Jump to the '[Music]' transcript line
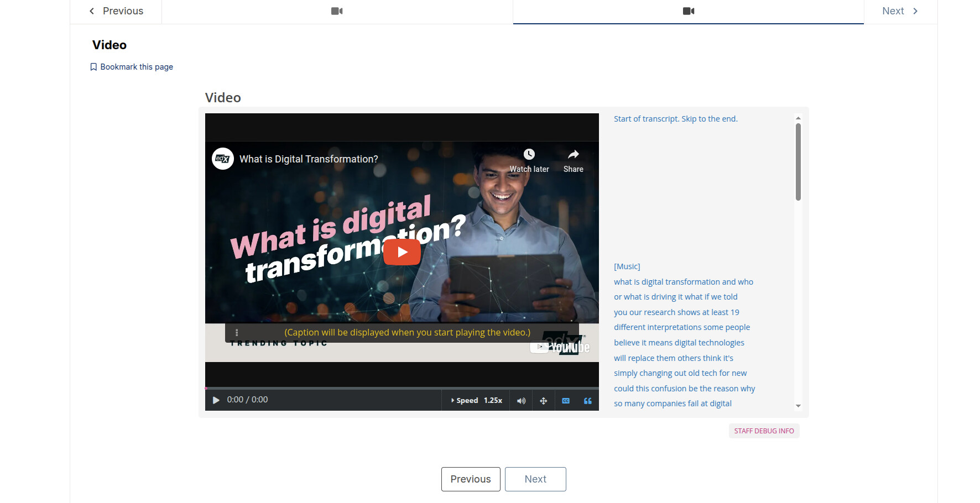The image size is (980, 503). click(627, 266)
